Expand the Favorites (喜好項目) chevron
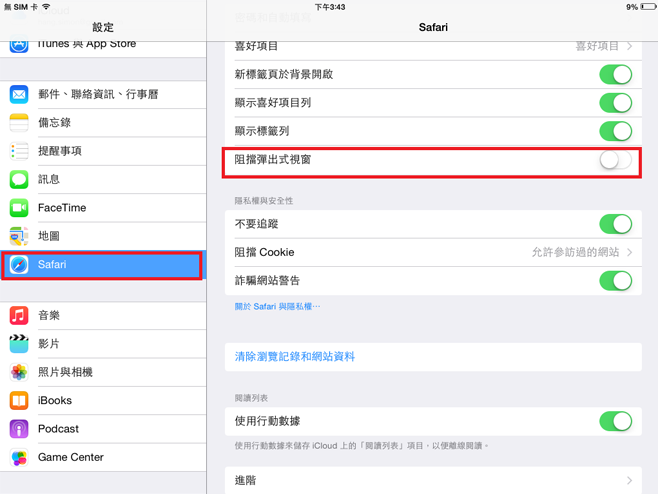Image resolution: width=658 pixels, height=494 pixels. (x=629, y=46)
